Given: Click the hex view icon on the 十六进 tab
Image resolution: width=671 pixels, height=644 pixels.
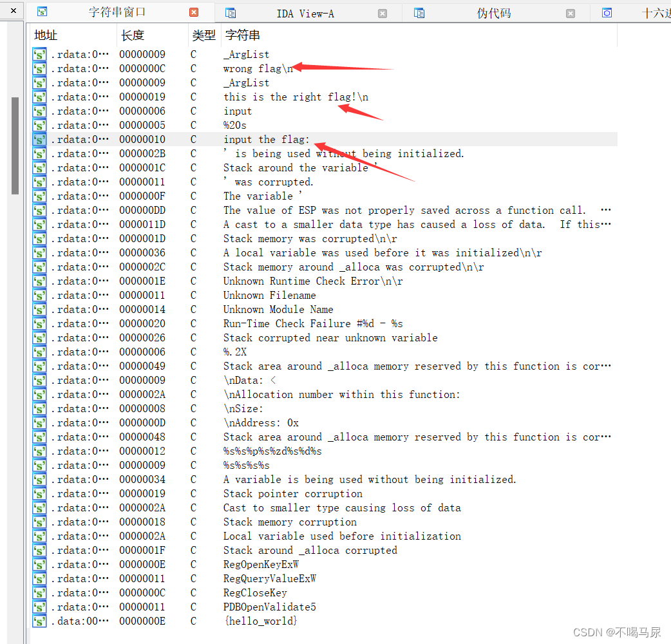Looking at the screenshot, I should (x=607, y=12).
